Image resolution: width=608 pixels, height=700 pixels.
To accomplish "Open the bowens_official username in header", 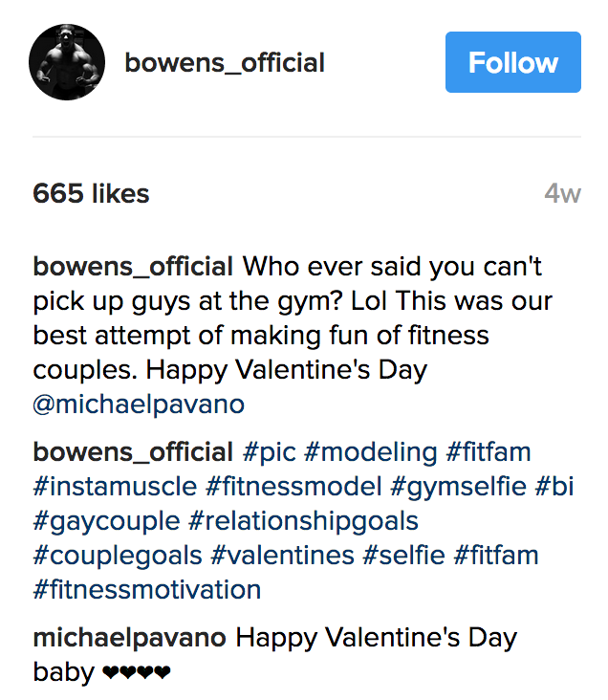I will 225,63.
